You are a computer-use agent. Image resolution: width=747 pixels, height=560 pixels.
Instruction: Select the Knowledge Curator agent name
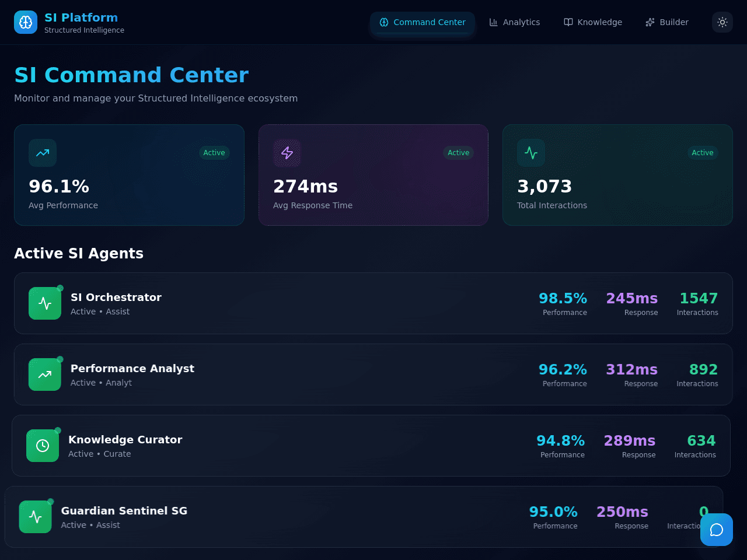pyautogui.click(x=125, y=440)
